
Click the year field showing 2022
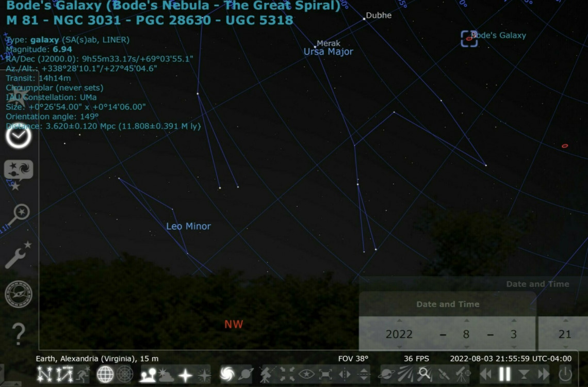399,334
